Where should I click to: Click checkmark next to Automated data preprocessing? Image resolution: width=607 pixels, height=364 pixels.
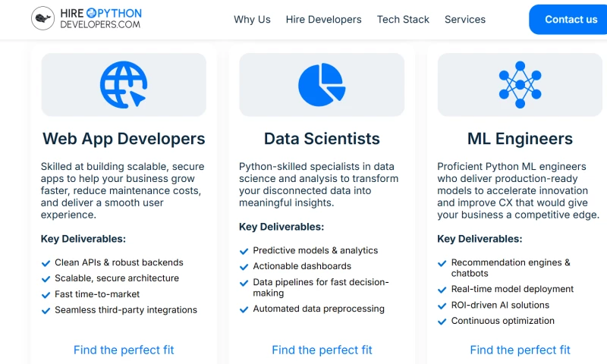244,309
